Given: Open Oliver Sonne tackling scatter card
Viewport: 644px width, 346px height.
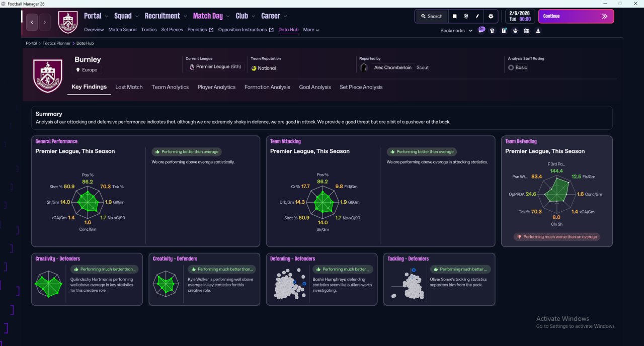Looking at the screenshot, I should click(x=439, y=279).
